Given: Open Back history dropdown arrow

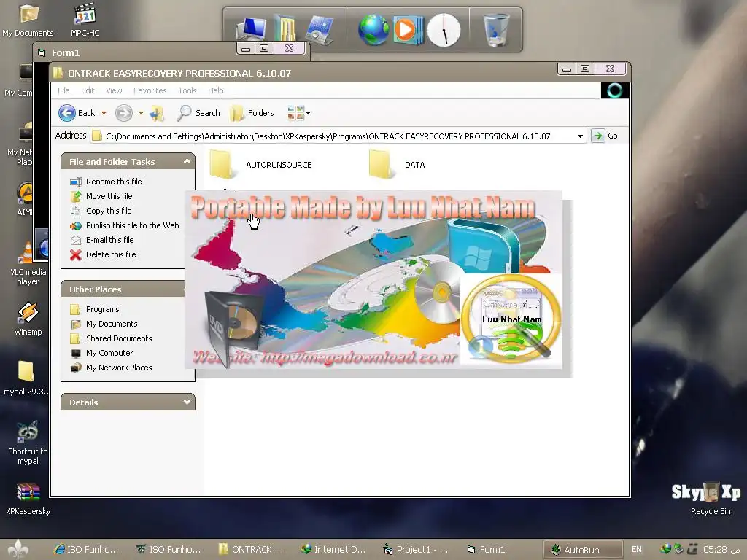Looking at the screenshot, I should coord(104,113).
